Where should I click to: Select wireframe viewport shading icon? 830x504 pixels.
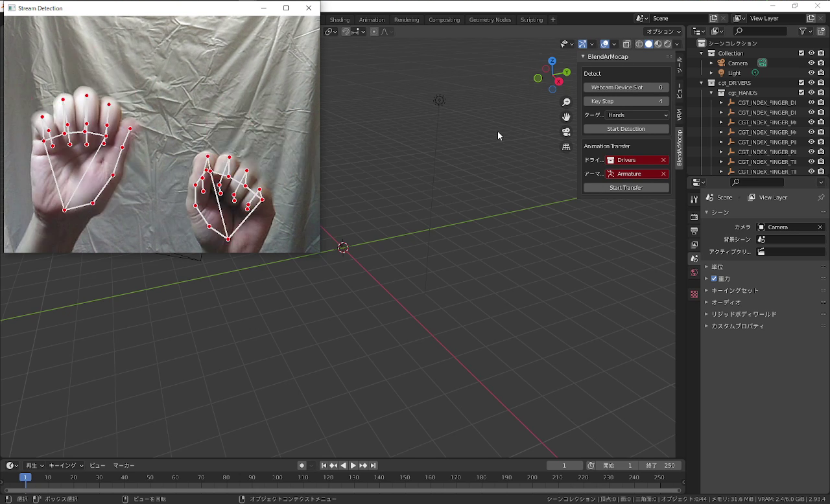click(639, 44)
